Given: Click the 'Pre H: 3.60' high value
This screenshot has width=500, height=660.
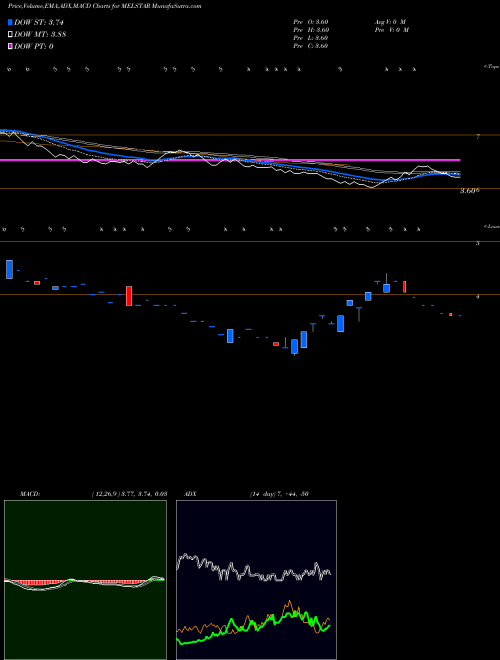Looking at the screenshot, I should click(x=311, y=30).
